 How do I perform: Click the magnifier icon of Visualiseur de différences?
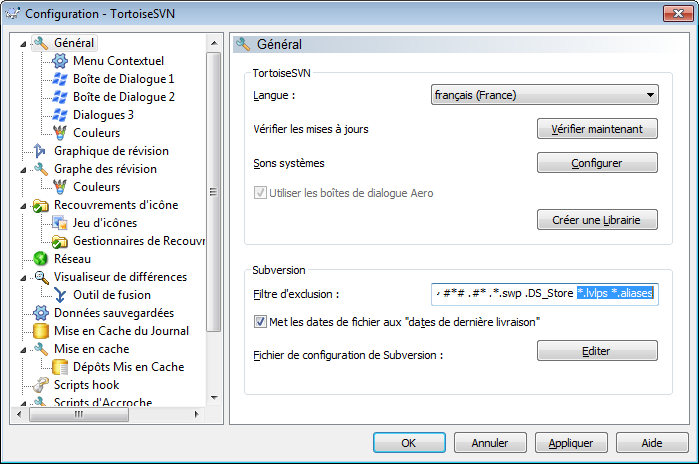(x=41, y=277)
